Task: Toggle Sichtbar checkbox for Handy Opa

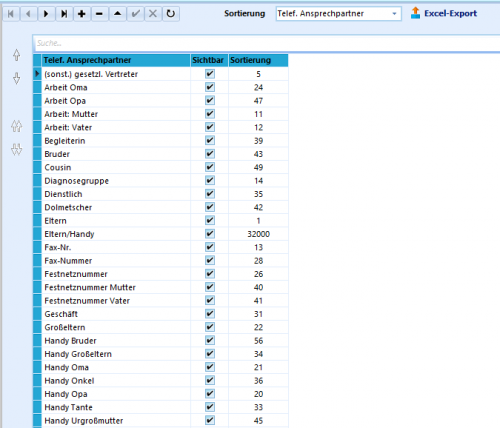Action: click(210, 394)
